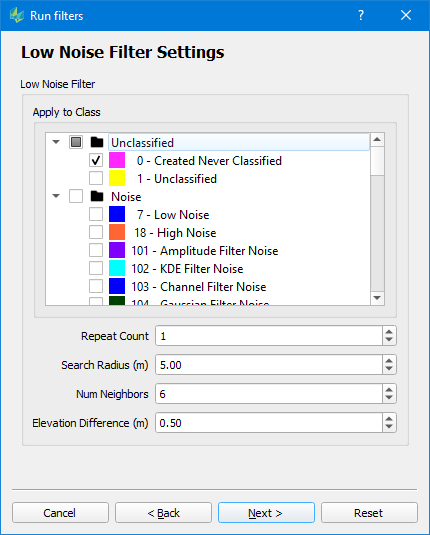Screen dimensions: 430x535
Task: Go to the Next wizard page
Action: (x=266, y=512)
